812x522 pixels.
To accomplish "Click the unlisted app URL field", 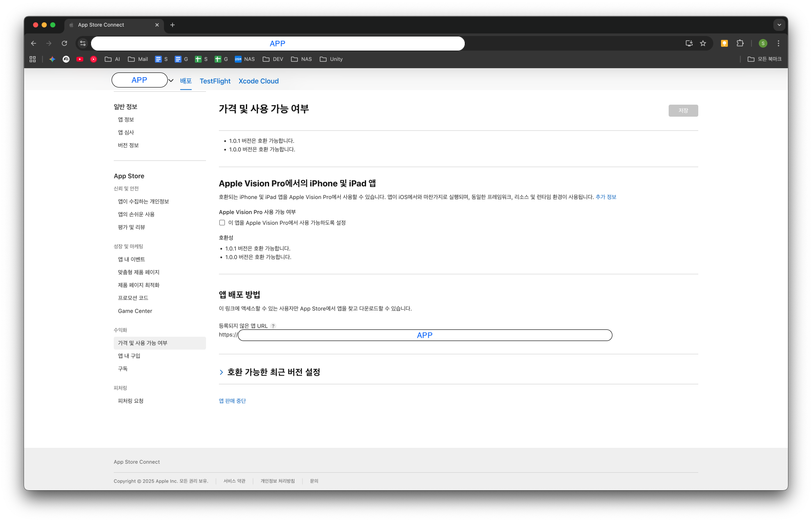I will click(425, 335).
